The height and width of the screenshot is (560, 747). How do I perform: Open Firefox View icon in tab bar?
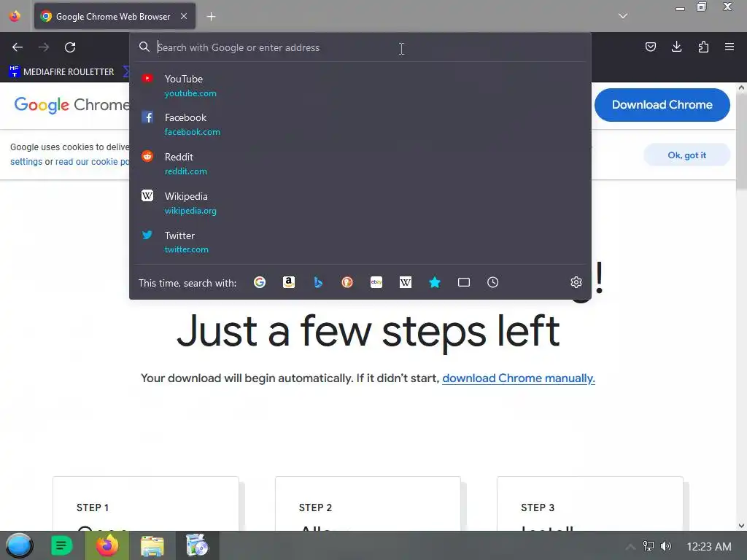15,16
